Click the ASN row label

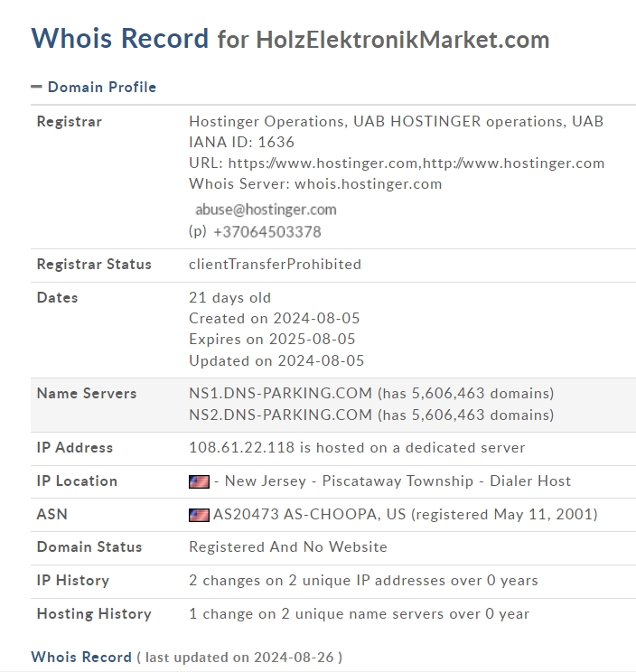52,514
